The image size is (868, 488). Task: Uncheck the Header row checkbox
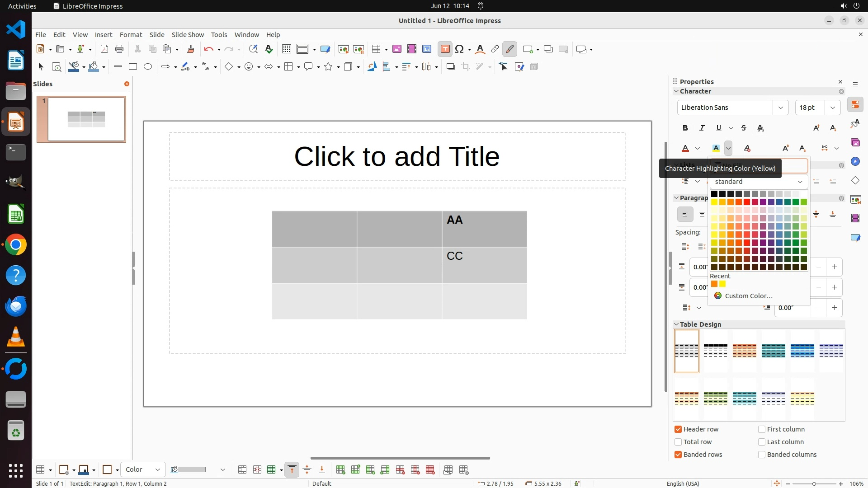tap(678, 429)
